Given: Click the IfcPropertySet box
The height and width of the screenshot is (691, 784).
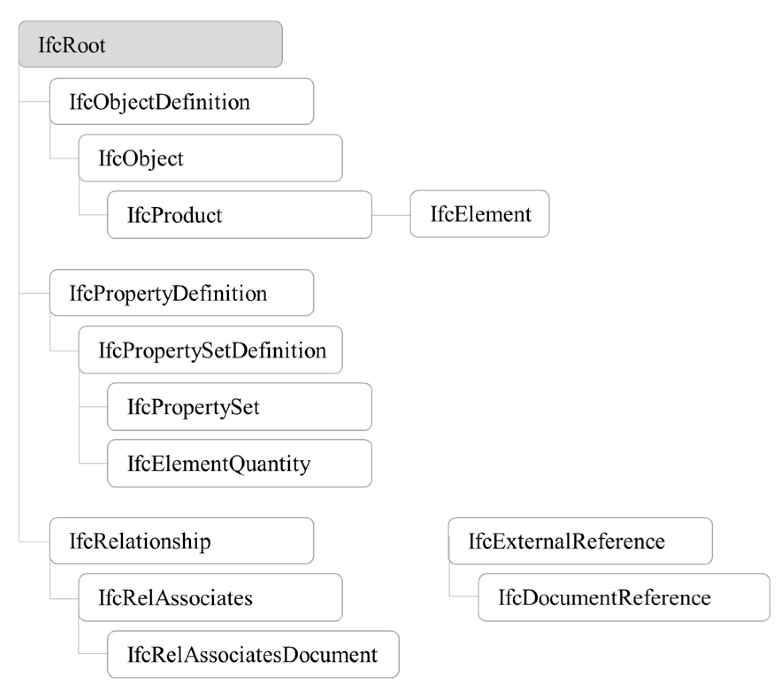Looking at the screenshot, I should coord(239,407).
